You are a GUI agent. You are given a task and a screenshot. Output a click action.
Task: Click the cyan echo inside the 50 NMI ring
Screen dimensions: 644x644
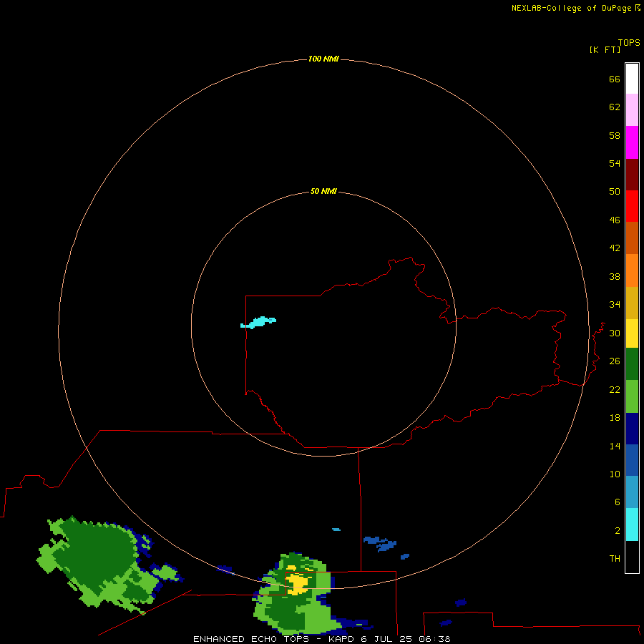click(x=258, y=323)
